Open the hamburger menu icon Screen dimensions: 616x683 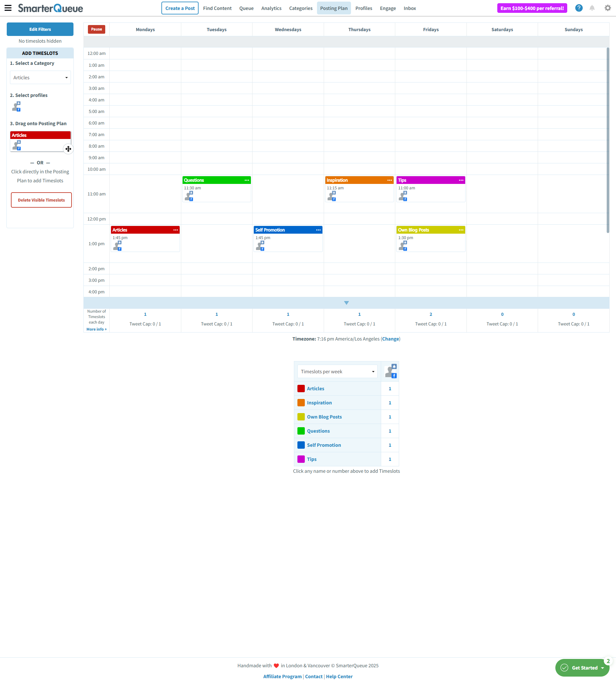[x=8, y=8]
